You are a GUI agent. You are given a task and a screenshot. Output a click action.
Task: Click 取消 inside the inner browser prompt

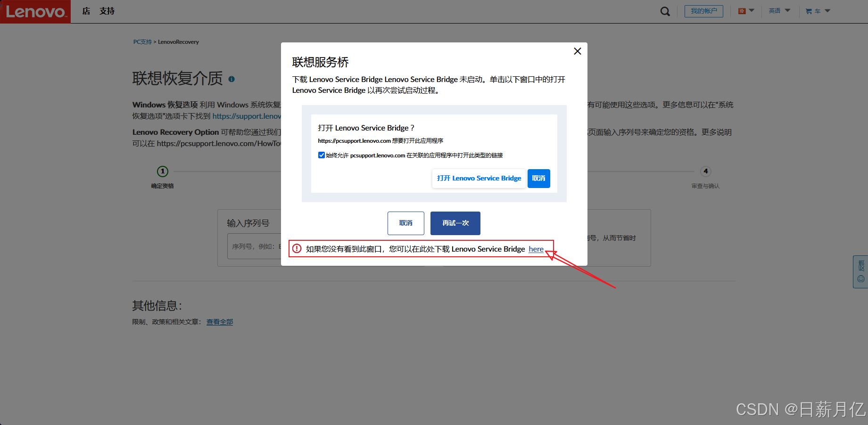(538, 179)
